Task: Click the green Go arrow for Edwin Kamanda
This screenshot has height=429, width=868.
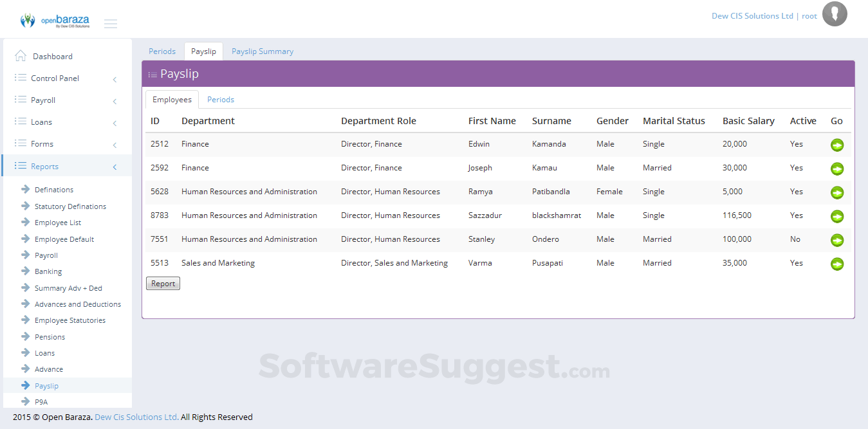Action: (x=837, y=145)
